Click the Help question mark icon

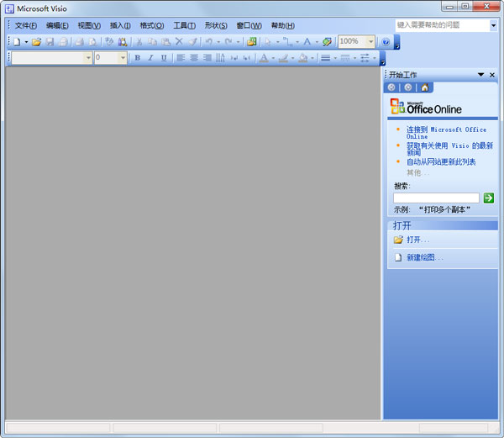(386, 42)
